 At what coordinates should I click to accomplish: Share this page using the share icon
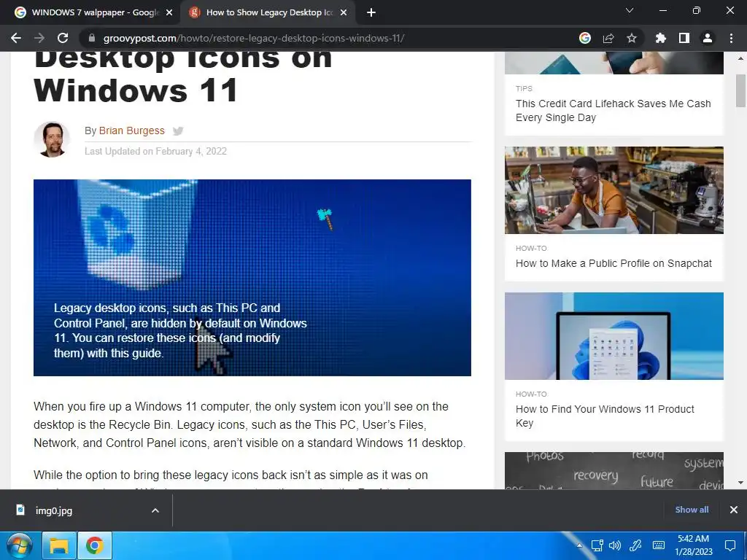pyautogui.click(x=608, y=38)
